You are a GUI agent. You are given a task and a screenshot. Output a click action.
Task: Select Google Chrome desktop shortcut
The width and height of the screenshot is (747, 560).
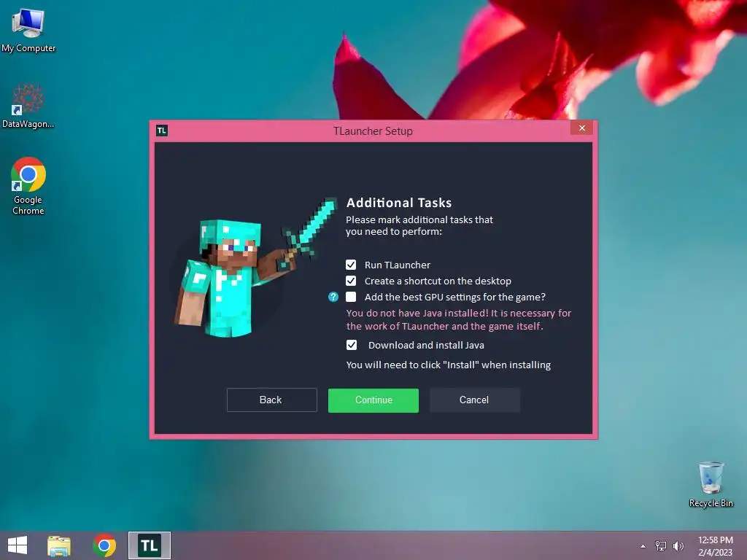[x=28, y=186]
